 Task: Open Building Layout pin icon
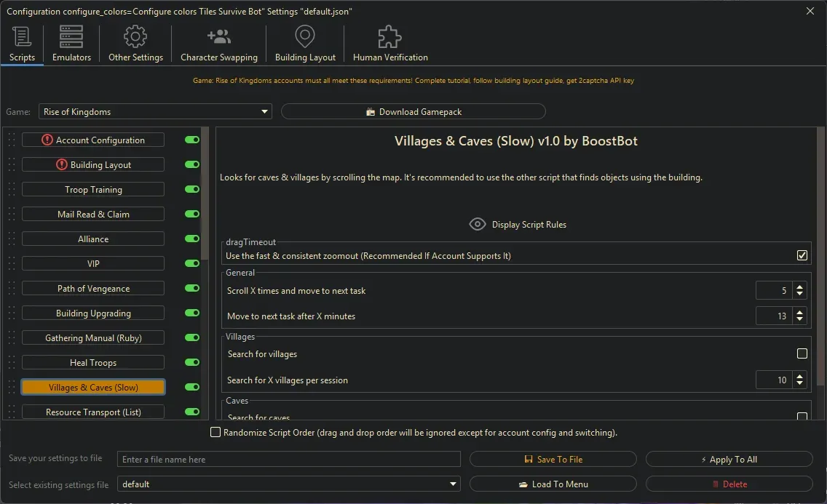click(305, 36)
